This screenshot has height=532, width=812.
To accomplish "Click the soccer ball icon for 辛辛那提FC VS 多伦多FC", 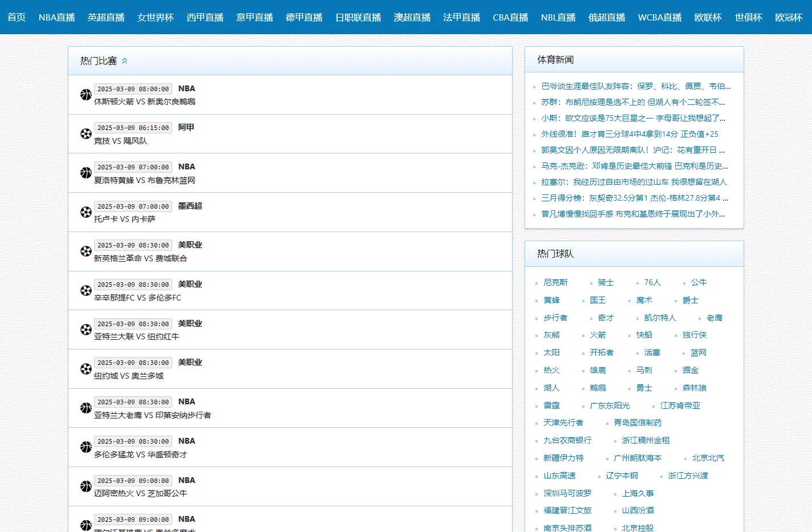I will point(86,291).
